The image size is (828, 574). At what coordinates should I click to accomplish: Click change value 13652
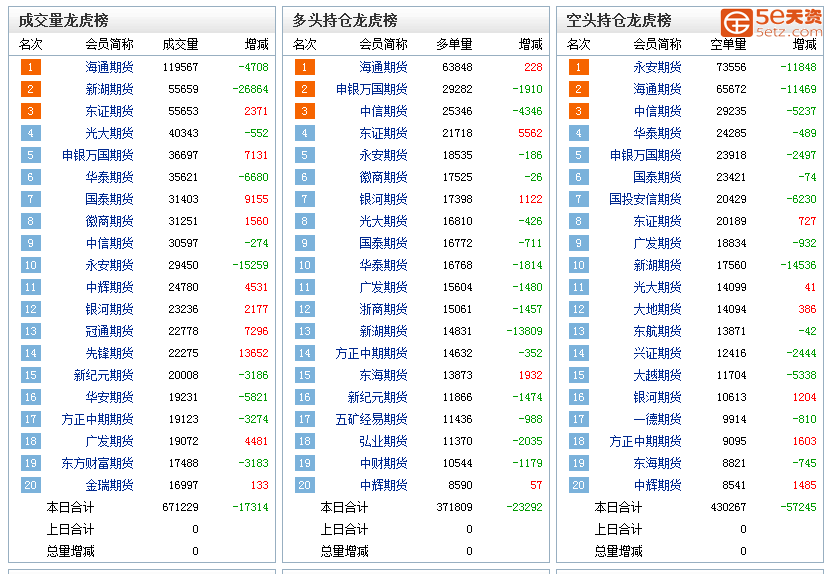(253, 353)
